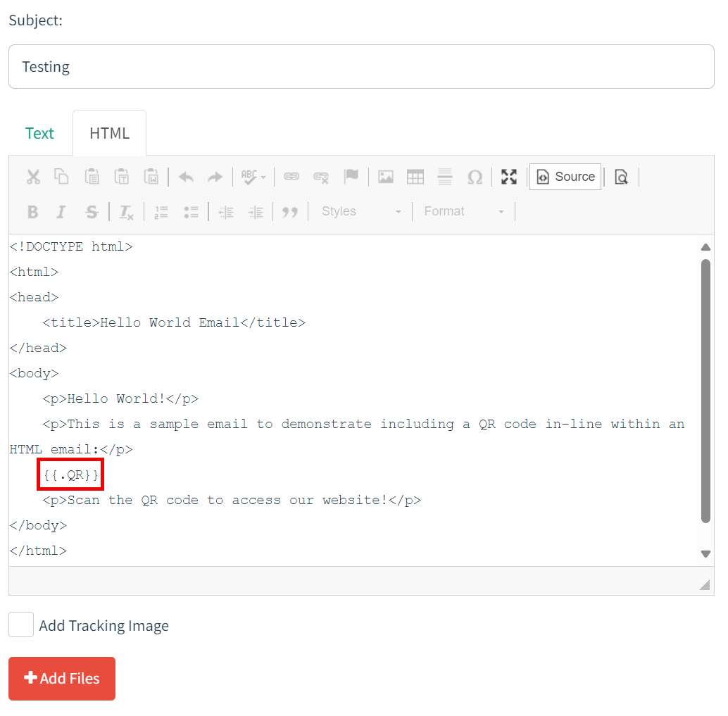Click the vertical scrollbar thumb in editor
The image size is (728, 716).
705,391
